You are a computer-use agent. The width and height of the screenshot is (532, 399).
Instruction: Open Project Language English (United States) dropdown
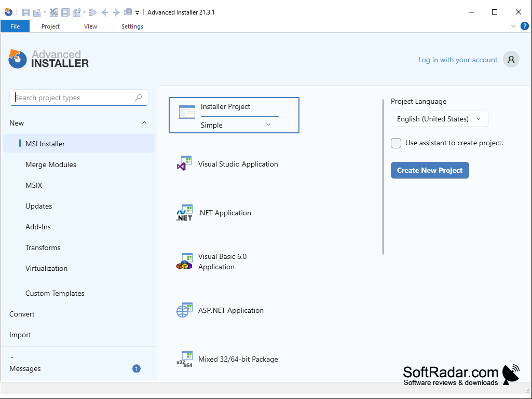(x=440, y=119)
